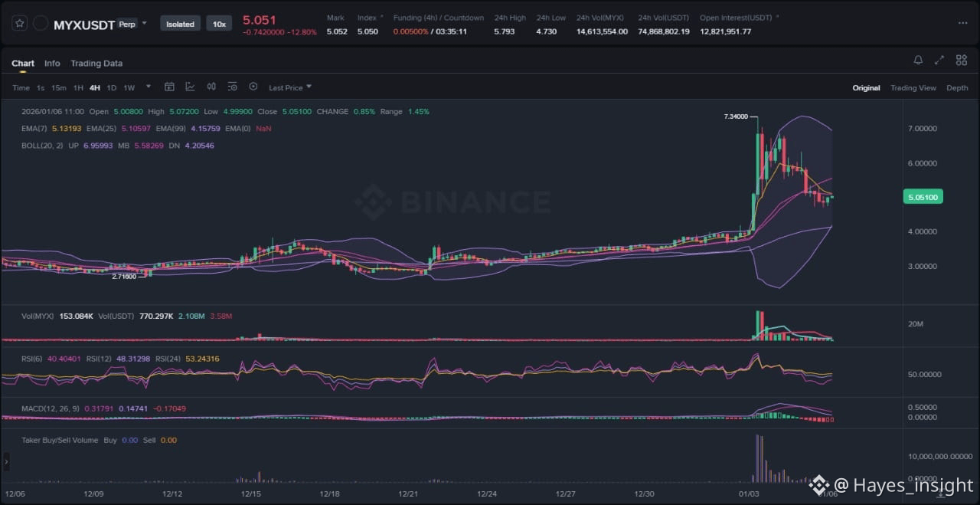Click the Mark price value 5.052

point(337,31)
